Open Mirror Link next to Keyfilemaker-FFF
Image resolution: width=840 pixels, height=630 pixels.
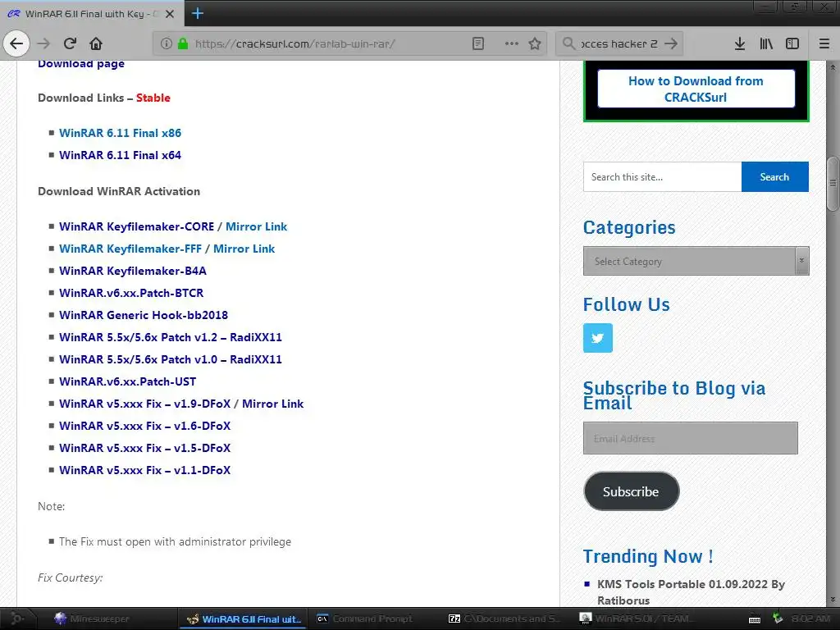244,249
